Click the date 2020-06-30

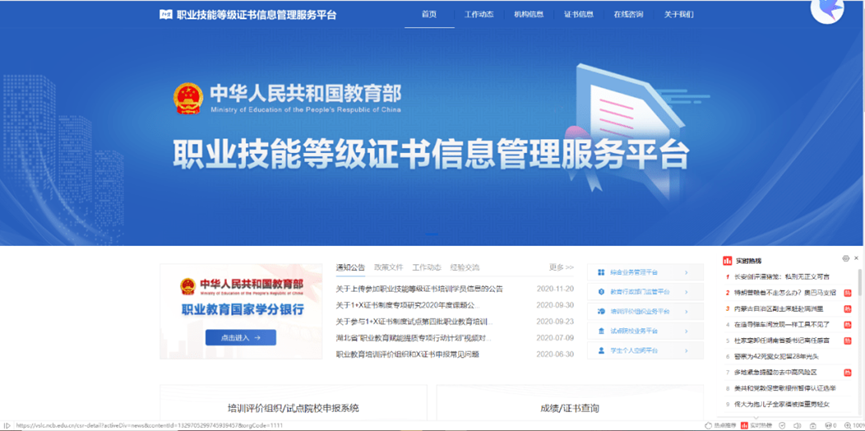coord(555,354)
